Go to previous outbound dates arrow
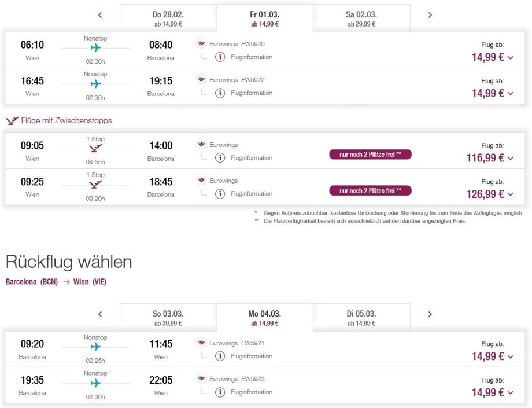 click(x=100, y=15)
